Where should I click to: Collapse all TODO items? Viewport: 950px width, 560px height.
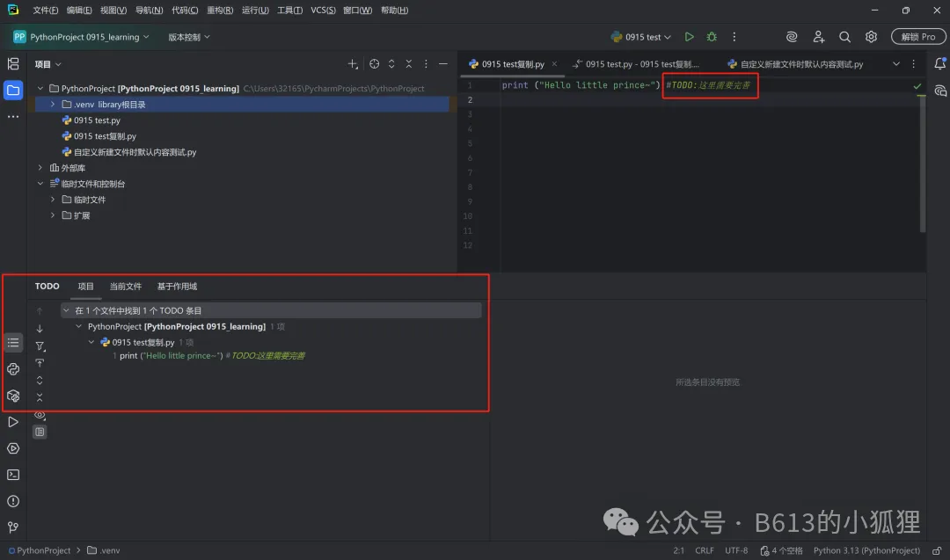point(40,397)
